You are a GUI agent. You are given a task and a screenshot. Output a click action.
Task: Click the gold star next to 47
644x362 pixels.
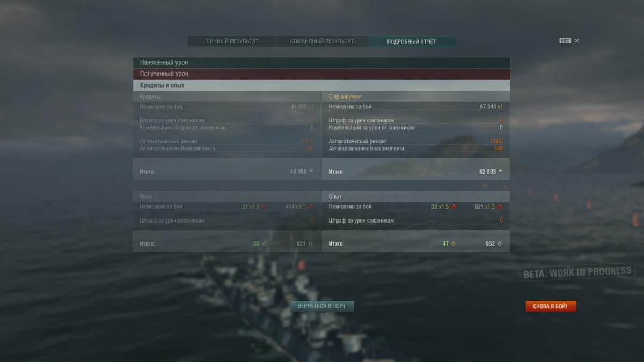(453, 243)
